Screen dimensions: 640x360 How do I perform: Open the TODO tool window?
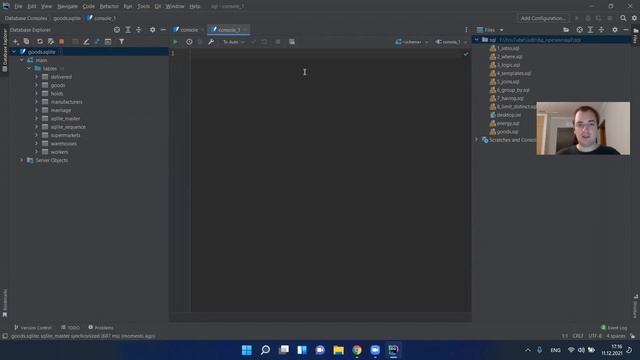click(x=70, y=327)
